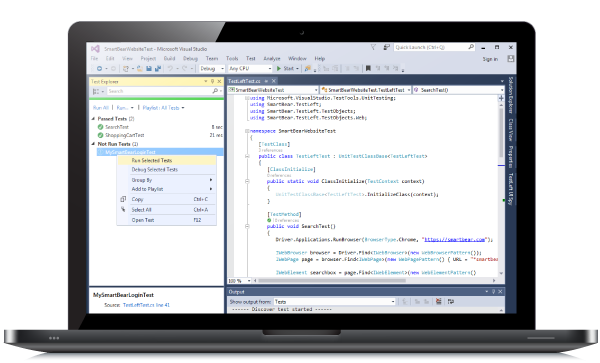This screenshot has height=363, width=600.
Task: Open the TestLeftTest.cs line 41 source link
Action: click(x=146, y=305)
